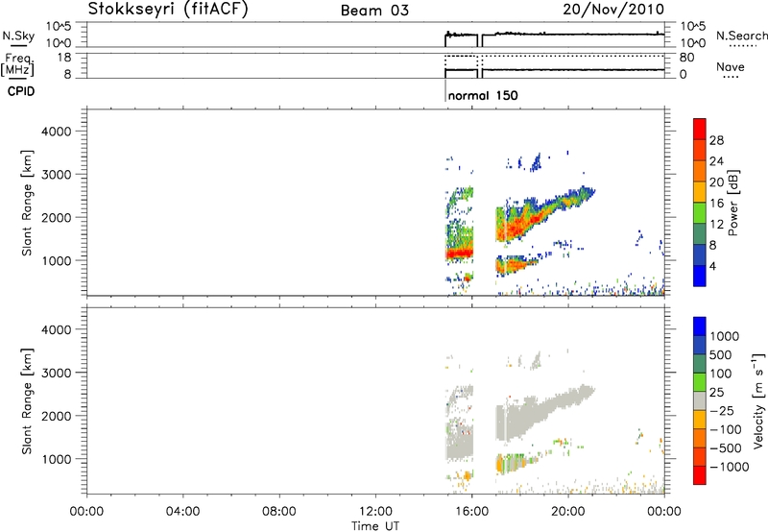
Task: Click the 16:00 time axis label
Action: [471, 512]
